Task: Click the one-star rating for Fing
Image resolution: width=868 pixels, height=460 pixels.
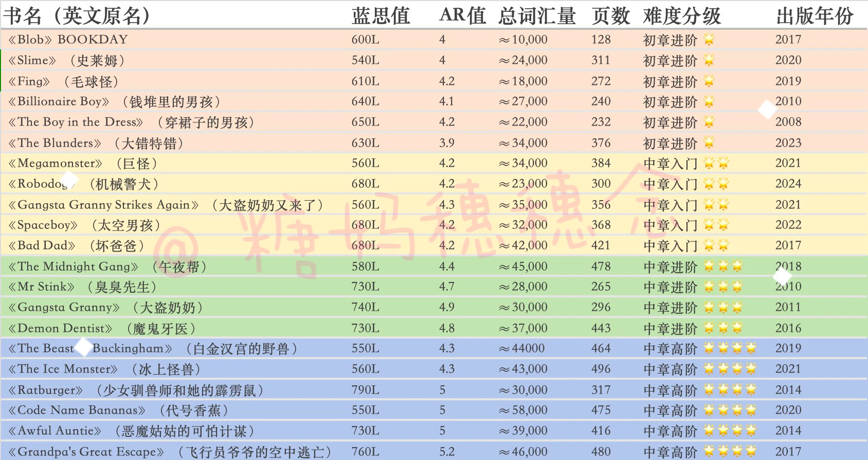Action: pos(709,81)
